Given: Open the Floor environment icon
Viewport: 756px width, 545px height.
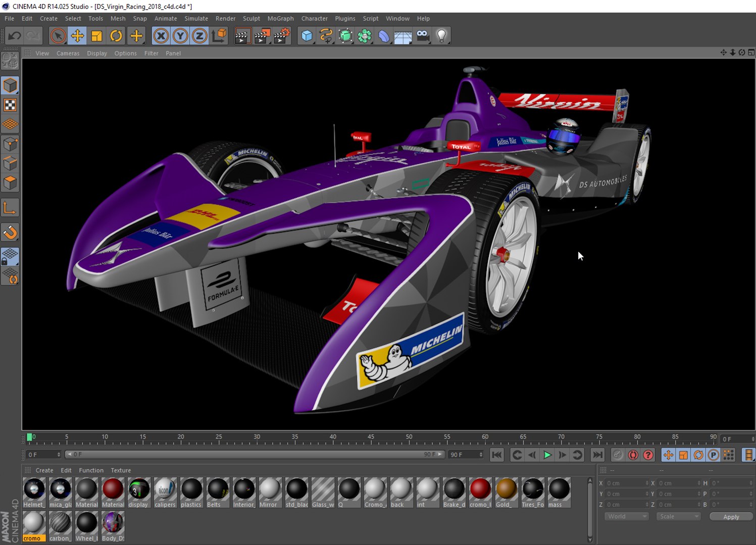Looking at the screenshot, I should pos(403,36).
